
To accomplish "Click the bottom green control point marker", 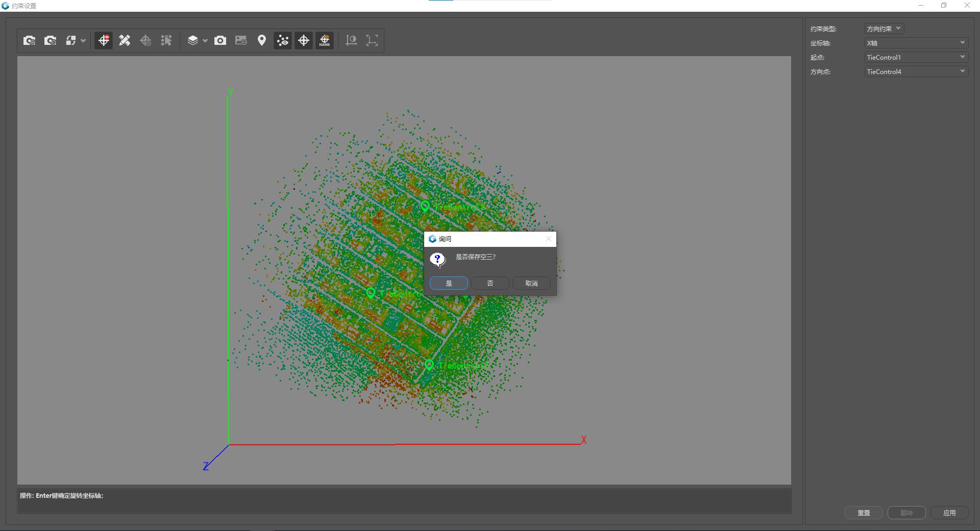I will (x=429, y=365).
